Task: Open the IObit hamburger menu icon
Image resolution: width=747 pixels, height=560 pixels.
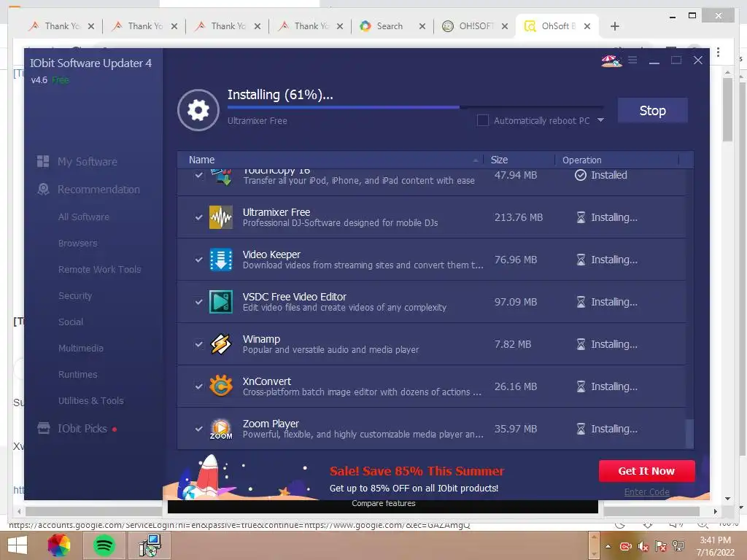Action: [x=632, y=60]
